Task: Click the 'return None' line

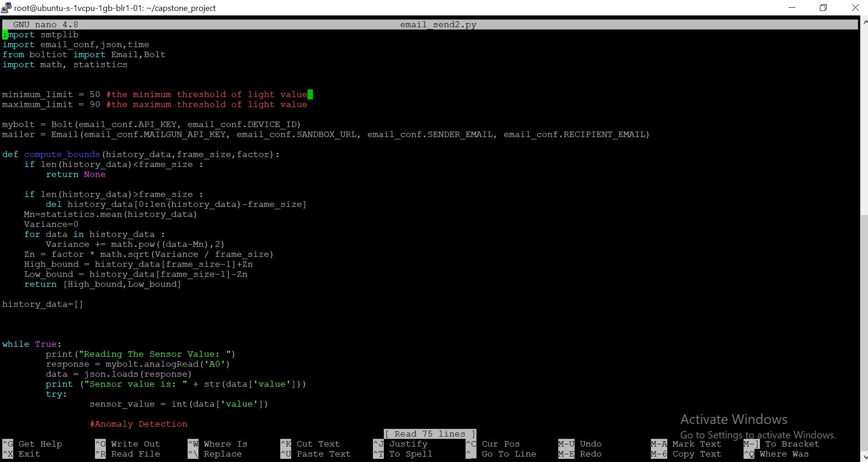Action: tap(75, 174)
